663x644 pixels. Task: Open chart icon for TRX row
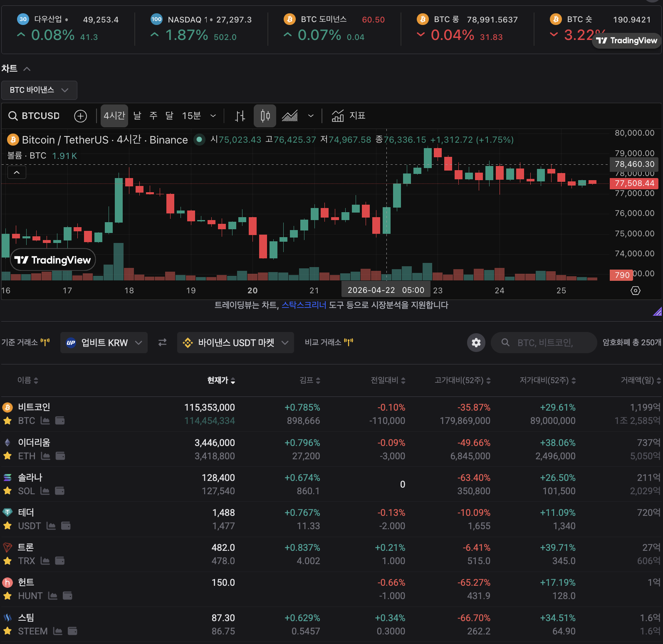coord(45,561)
